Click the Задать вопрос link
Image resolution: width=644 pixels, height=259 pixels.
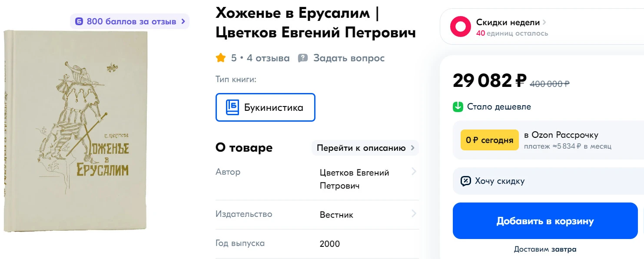(x=349, y=58)
